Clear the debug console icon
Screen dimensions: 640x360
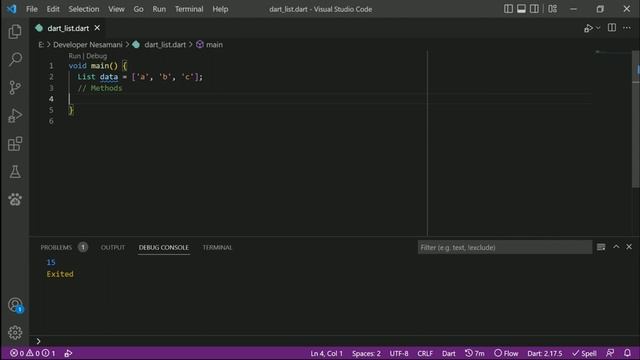(x=601, y=247)
